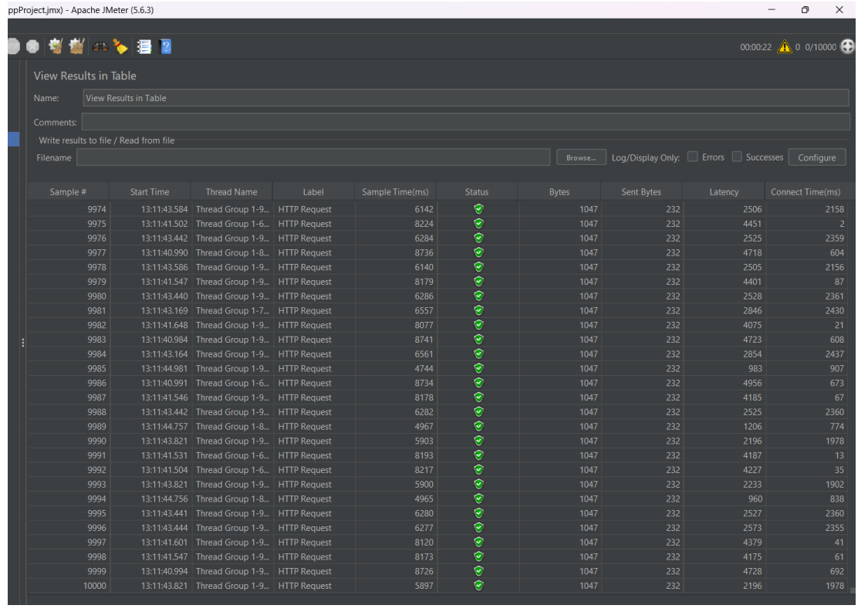
Task: Click the green status shield for sample 9974
Action: tap(478, 209)
